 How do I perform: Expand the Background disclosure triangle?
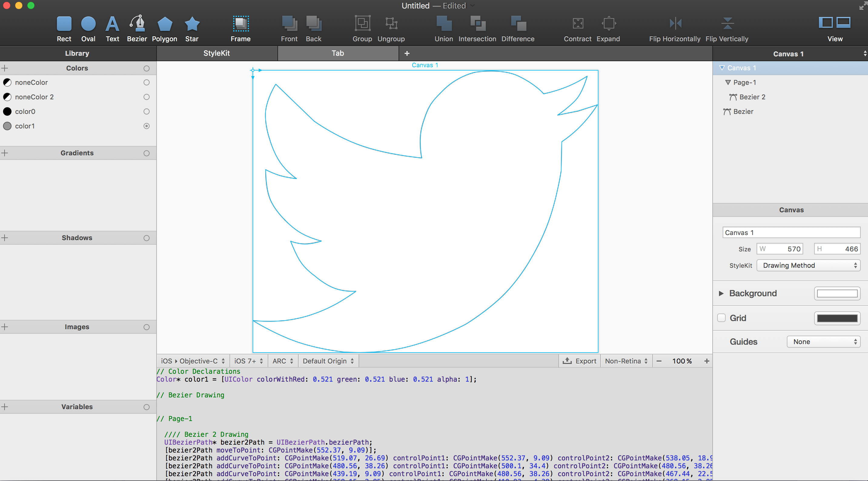(x=721, y=293)
